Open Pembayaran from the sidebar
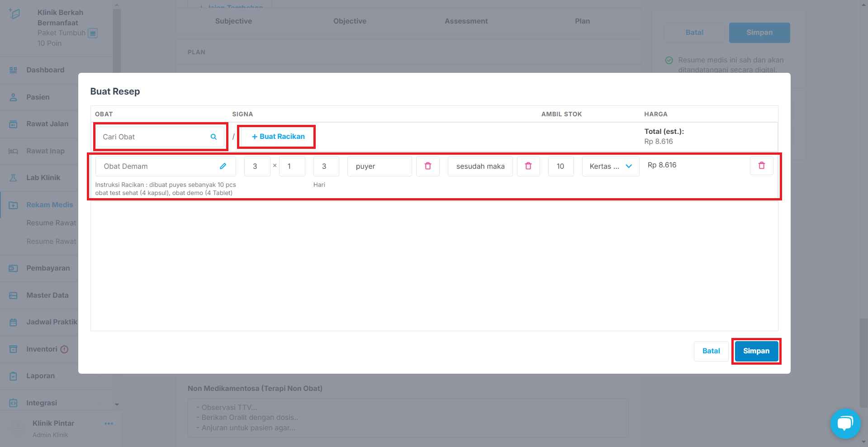 click(48, 268)
